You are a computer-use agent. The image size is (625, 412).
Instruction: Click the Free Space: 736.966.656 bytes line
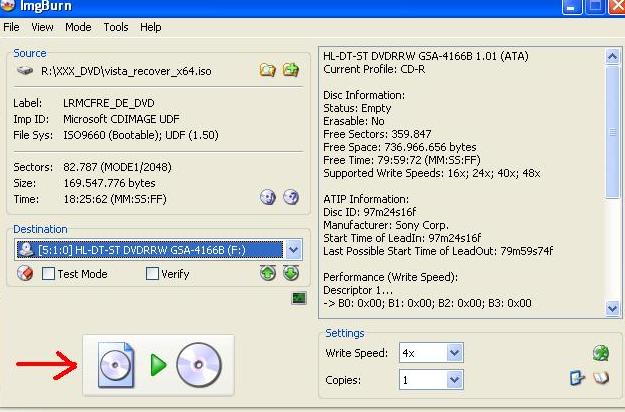click(400, 147)
